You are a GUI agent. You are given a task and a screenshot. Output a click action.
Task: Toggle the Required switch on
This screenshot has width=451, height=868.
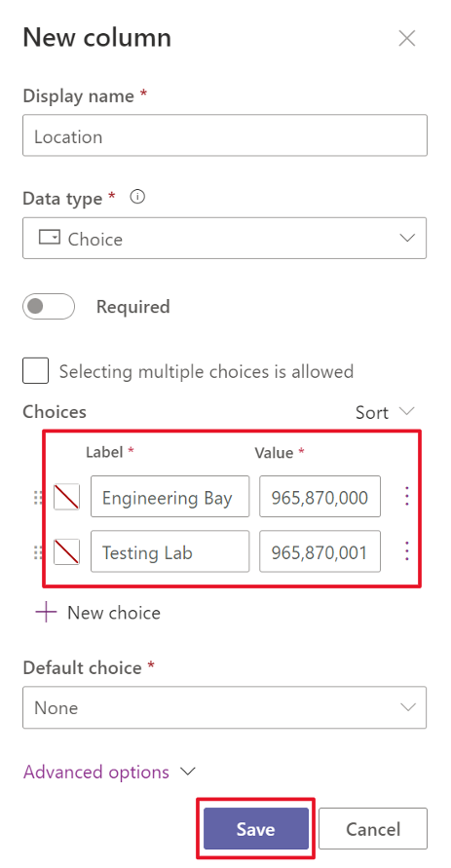49,307
